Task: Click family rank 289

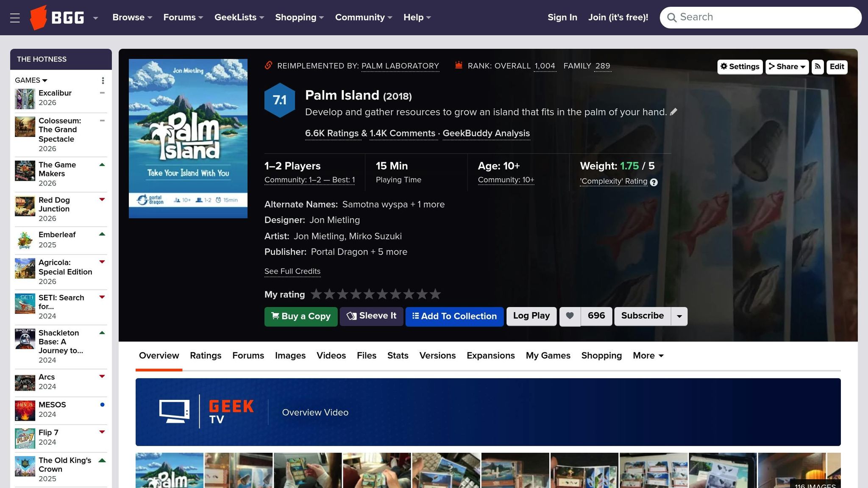Action: click(603, 66)
